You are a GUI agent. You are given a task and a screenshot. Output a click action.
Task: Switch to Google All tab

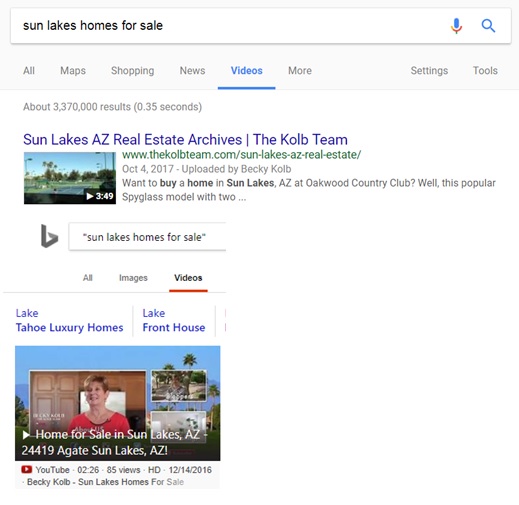[x=29, y=71]
